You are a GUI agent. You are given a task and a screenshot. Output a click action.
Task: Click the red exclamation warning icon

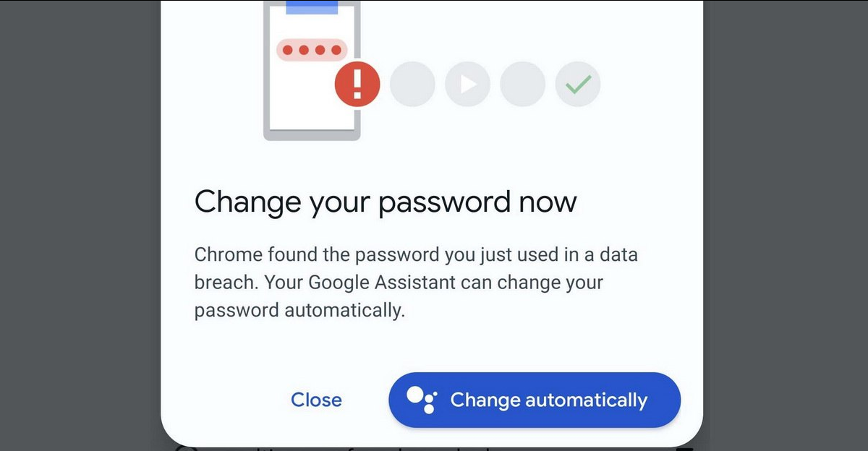[x=357, y=85]
